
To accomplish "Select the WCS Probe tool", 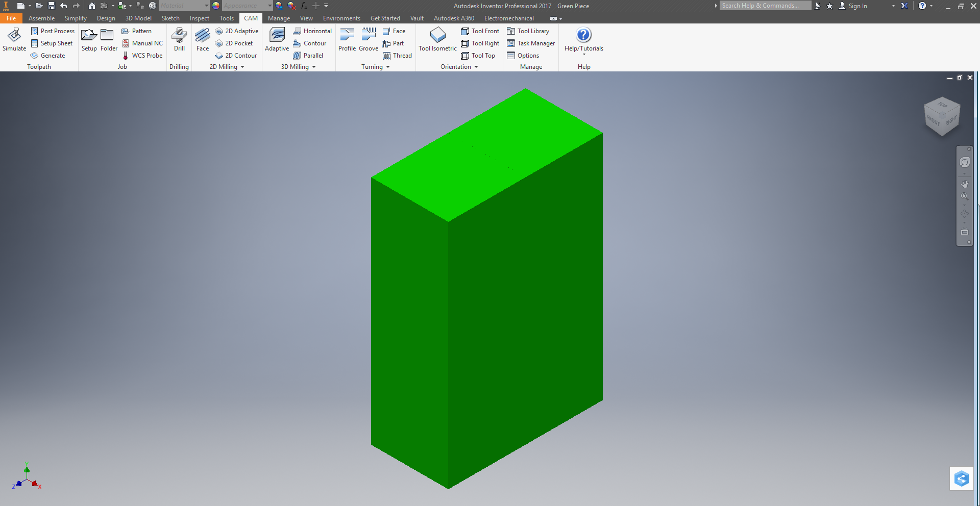I will pyautogui.click(x=142, y=56).
